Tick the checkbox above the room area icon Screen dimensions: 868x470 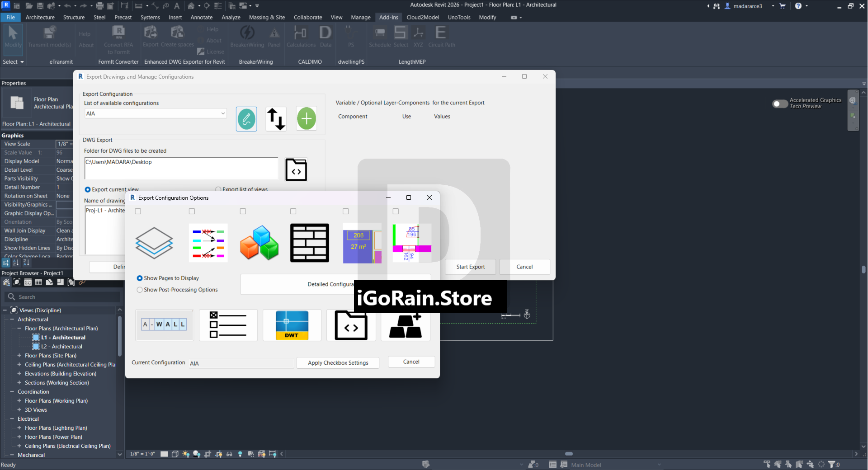[x=346, y=211]
